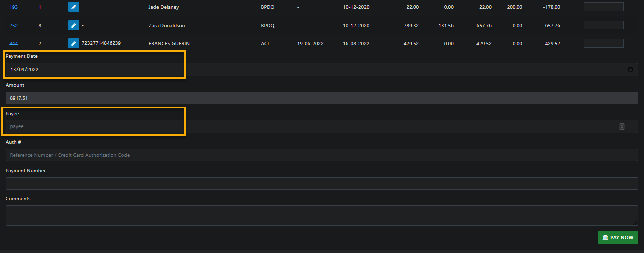Click the edit pencil icon for Jade Delaney
Image resolution: width=644 pixels, height=253 pixels.
[73, 7]
